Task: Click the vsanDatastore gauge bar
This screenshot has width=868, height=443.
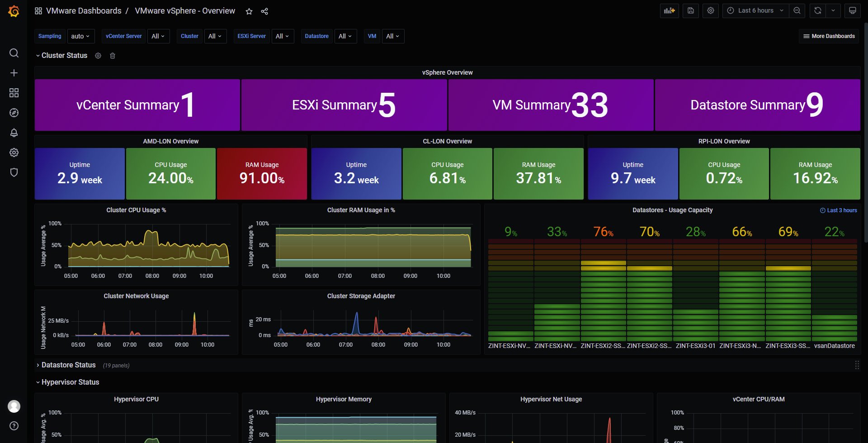Action: coord(835,290)
